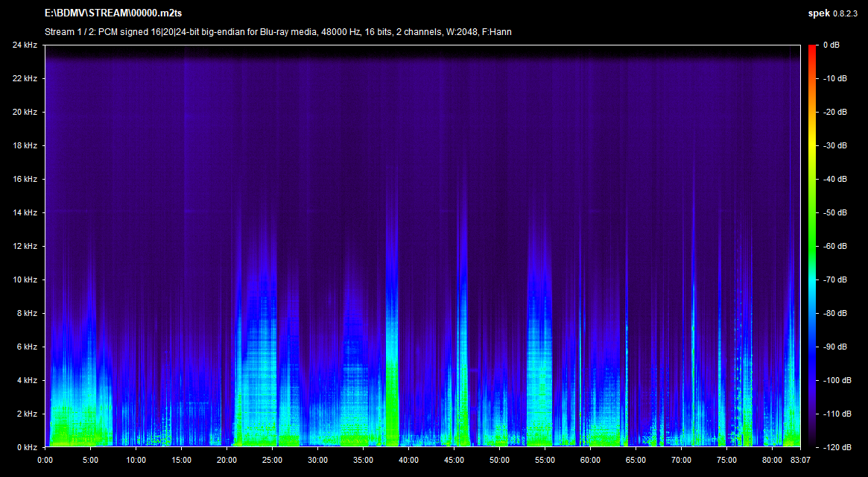Click the 75:00 time axis marker
This screenshot has height=477, width=868.
[726, 461]
